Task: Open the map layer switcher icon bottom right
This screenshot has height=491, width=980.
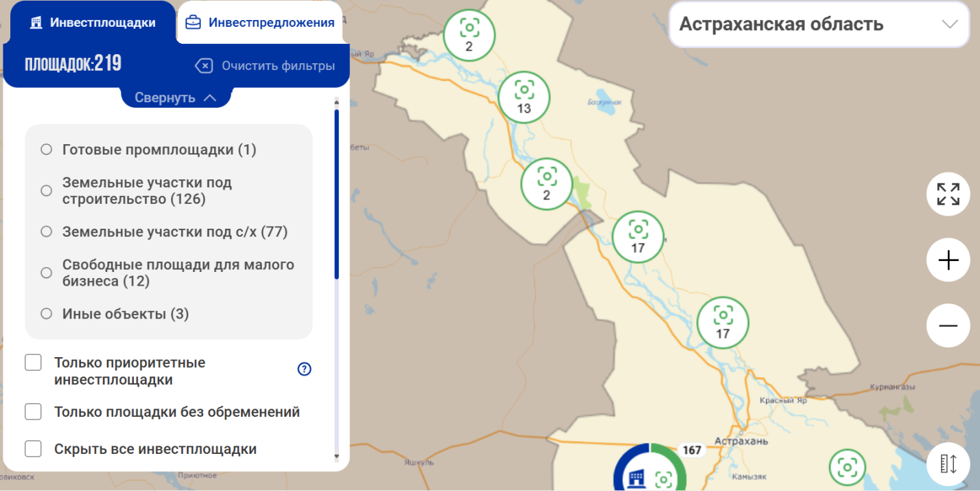Action: click(x=948, y=464)
